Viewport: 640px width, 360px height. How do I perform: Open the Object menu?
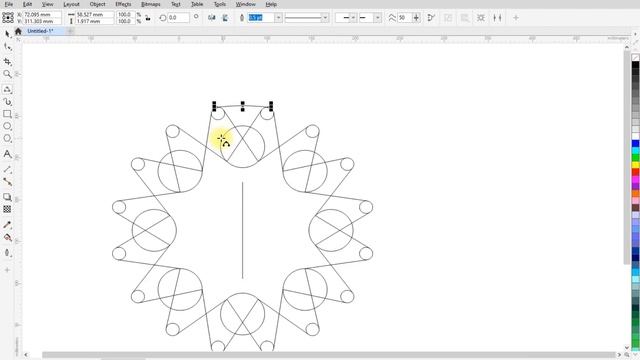(x=98, y=4)
